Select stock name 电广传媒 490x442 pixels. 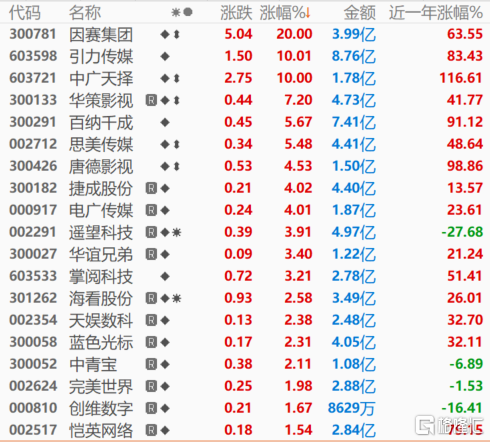[101, 210]
